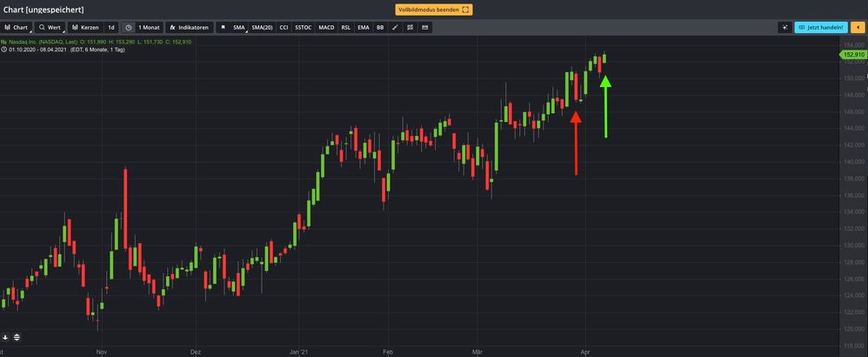Exit fullscreen via Vollbildmodus beenden

pyautogui.click(x=433, y=10)
